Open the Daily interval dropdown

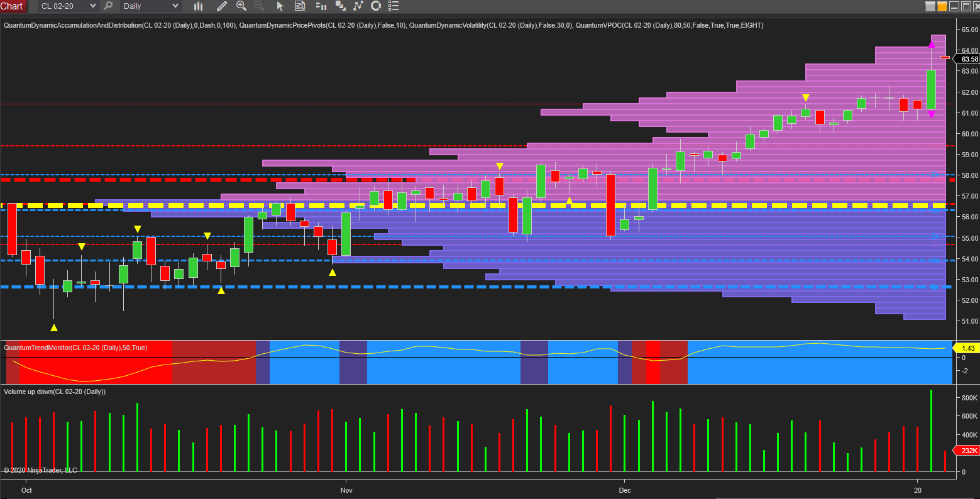[151, 6]
